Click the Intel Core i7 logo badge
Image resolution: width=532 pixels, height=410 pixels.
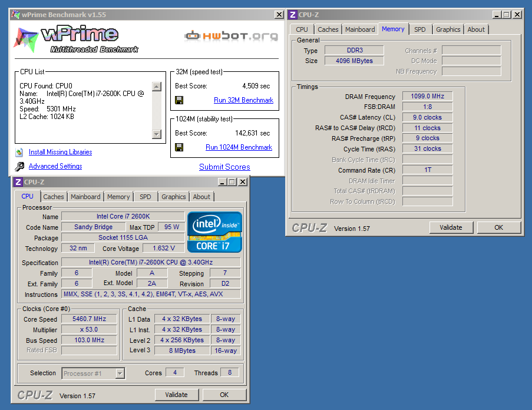(214, 232)
